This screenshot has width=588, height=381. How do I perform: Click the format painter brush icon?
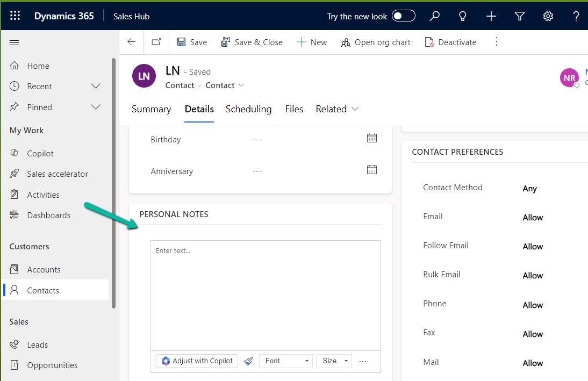(248, 361)
